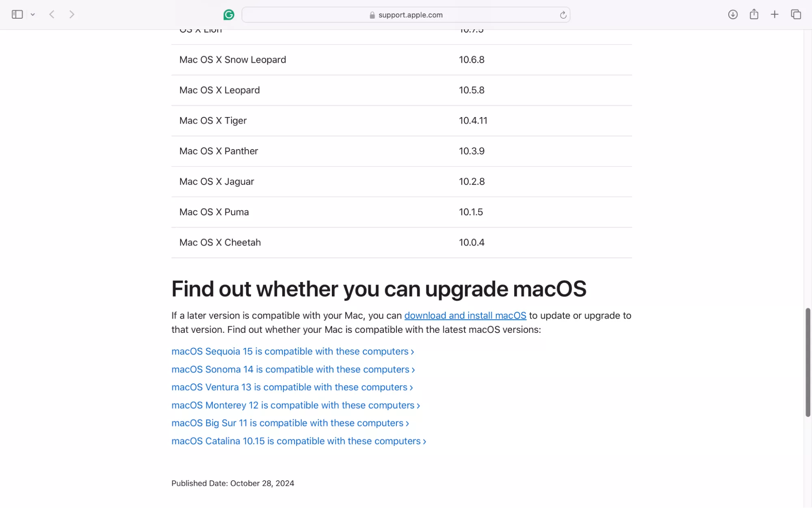
Task: Open a new tab
Action: pos(775,15)
